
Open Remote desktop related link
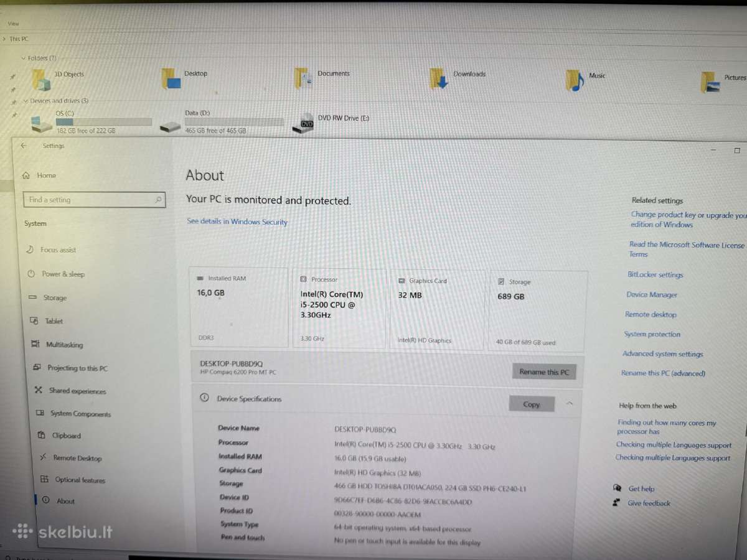coord(651,314)
